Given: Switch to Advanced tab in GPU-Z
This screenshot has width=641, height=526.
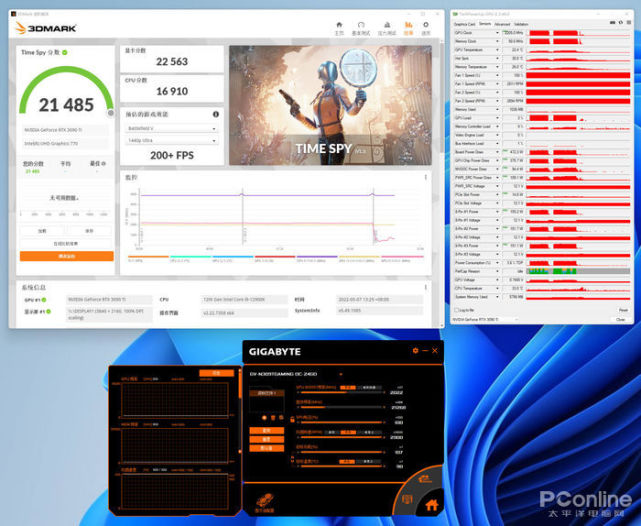Looking at the screenshot, I should (x=502, y=25).
